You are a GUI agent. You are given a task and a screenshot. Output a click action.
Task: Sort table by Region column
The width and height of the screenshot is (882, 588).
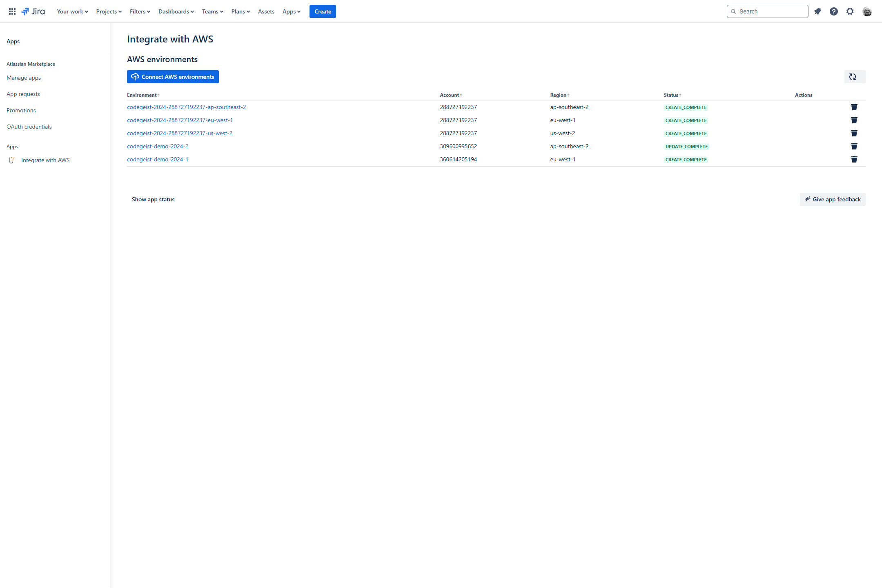(x=559, y=95)
